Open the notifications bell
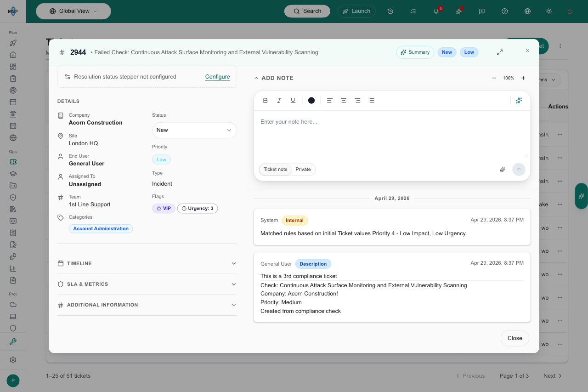This screenshot has height=392, width=588. (x=436, y=11)
